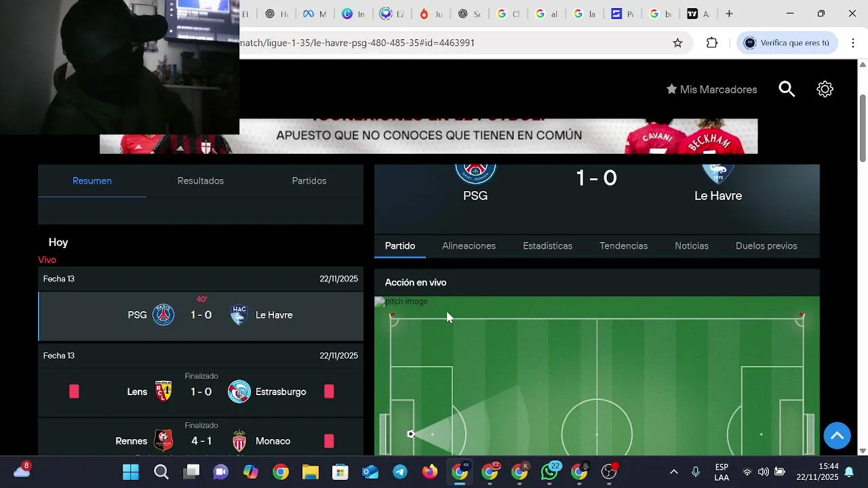Open the Rennes 4 - 1 Monaco score

click(201, 441)
